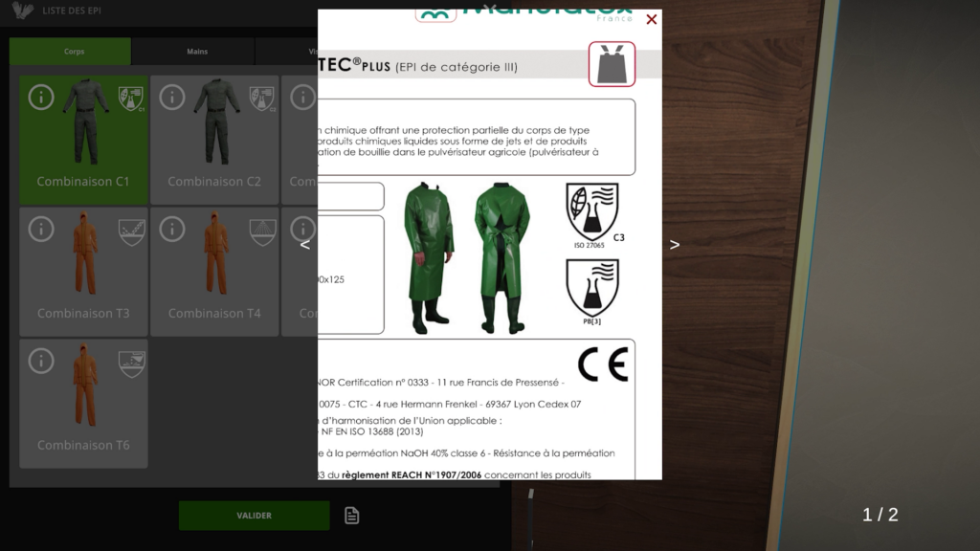Click '(EPI de catégorie III)' text

(457, 67)
